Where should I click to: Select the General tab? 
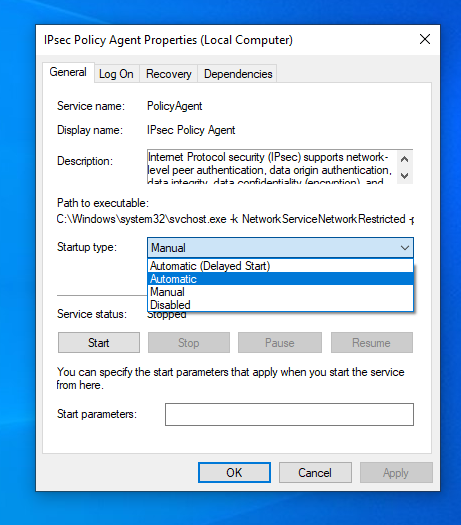pyautogui.click(x=68, y=72)
